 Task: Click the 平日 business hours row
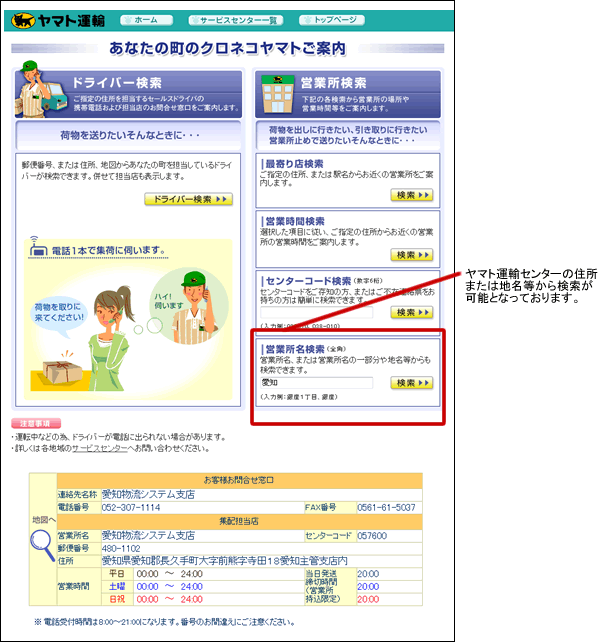(203, 574)
